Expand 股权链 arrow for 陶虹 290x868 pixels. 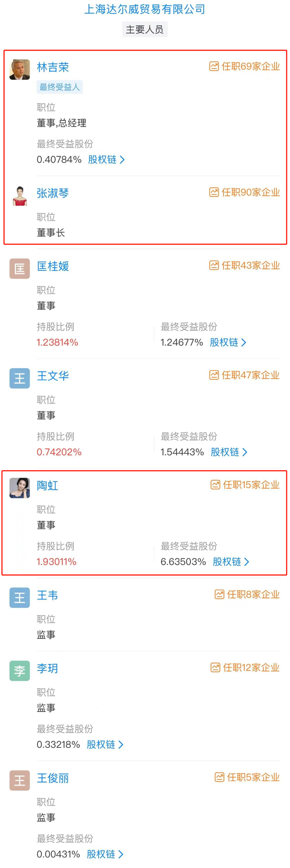tap(247, 562)
